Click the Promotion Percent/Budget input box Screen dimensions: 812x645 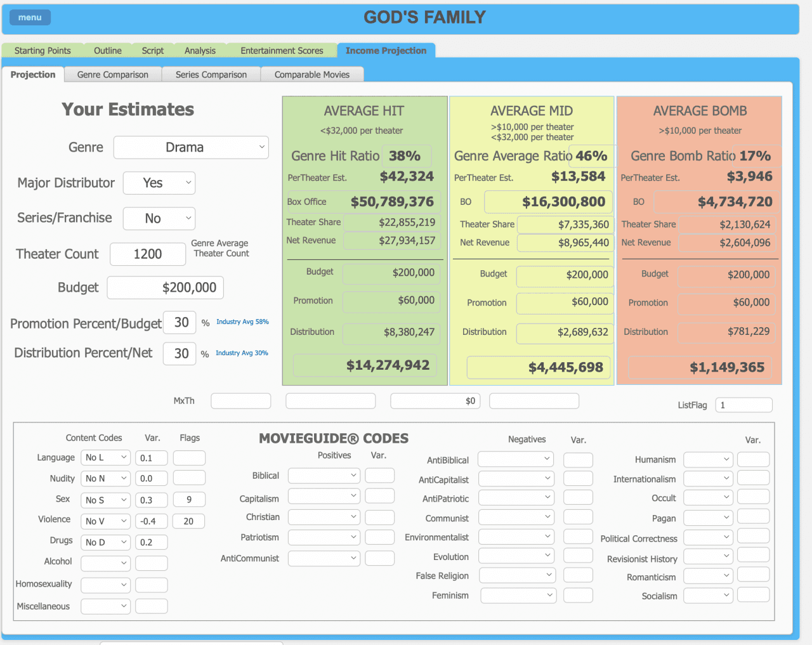[180, 323]
